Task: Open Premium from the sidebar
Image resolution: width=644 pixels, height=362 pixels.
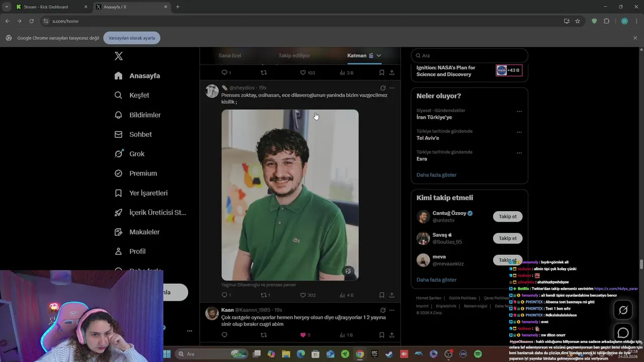Action: pos(136,173)
